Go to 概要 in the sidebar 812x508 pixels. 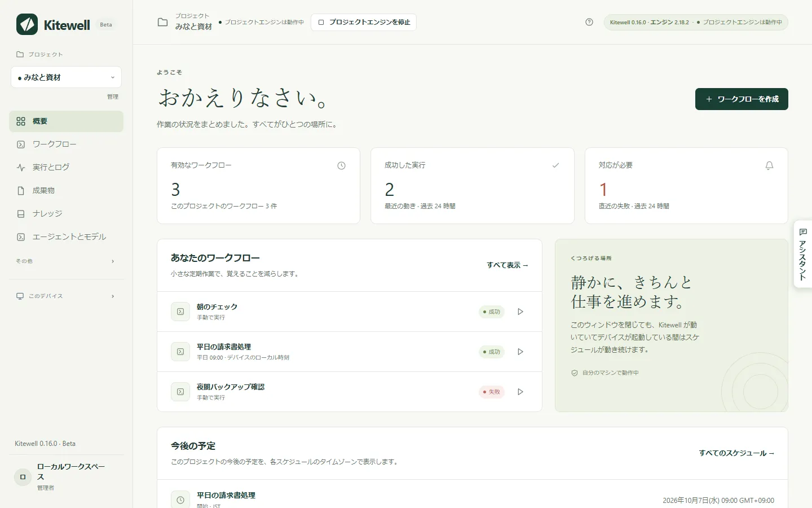click(67, 121)
